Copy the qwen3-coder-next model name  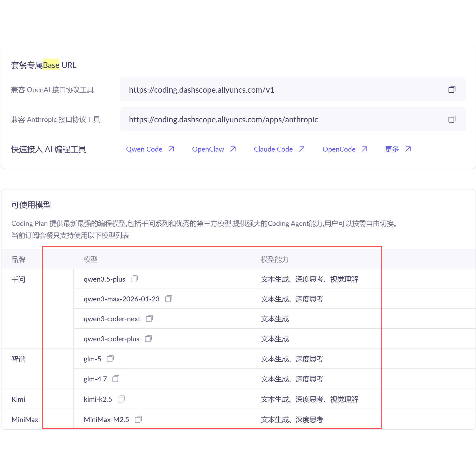point(149,318)
